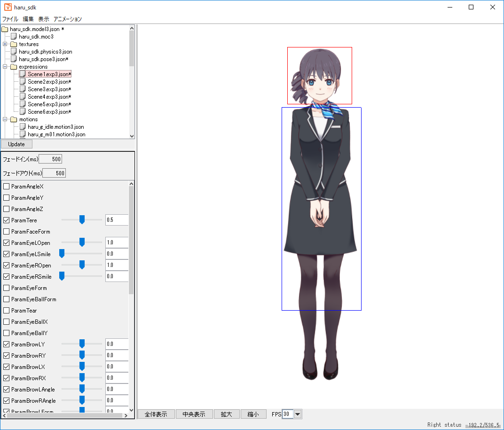The image size is (504, 430).
Task: Open the ファイル menu
Action: pyautogui.click(x=10, y=19)
